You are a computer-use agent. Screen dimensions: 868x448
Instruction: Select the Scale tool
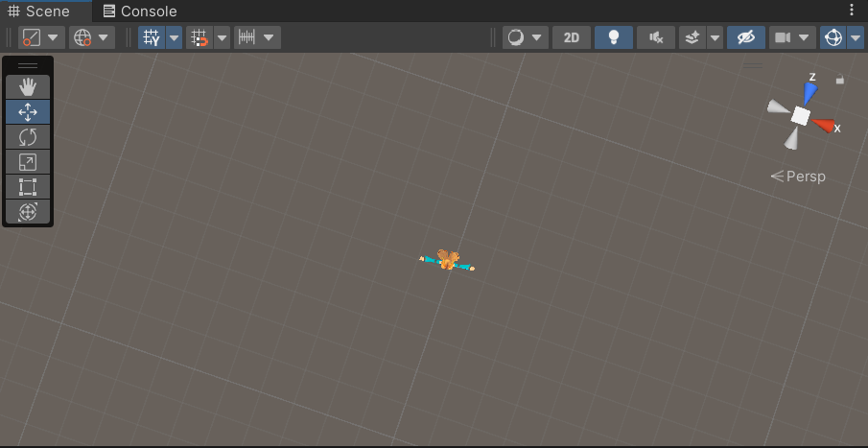(28, 162)
